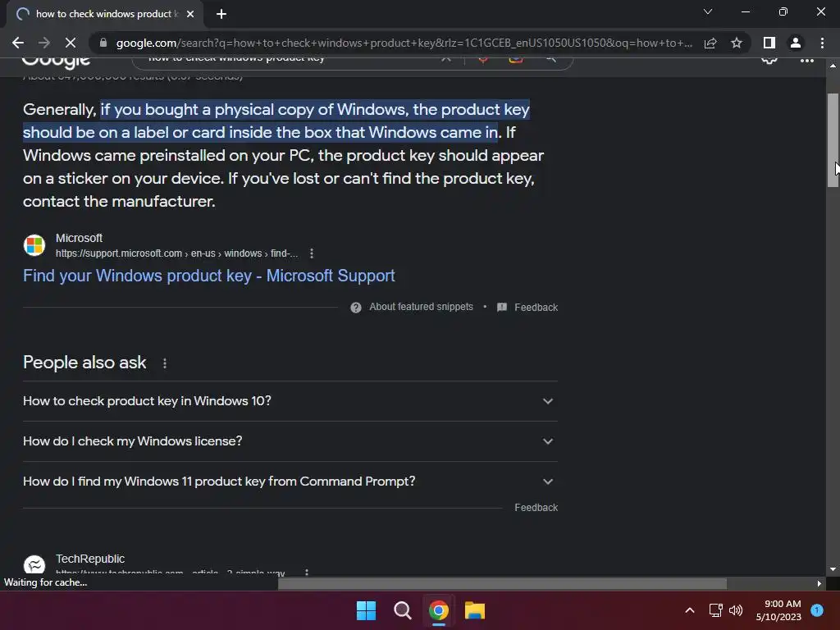Image resolution: width=840 pixels, height=630 pixels.
Task: Click the TechRepublic result name
Action: coord(90,559)
